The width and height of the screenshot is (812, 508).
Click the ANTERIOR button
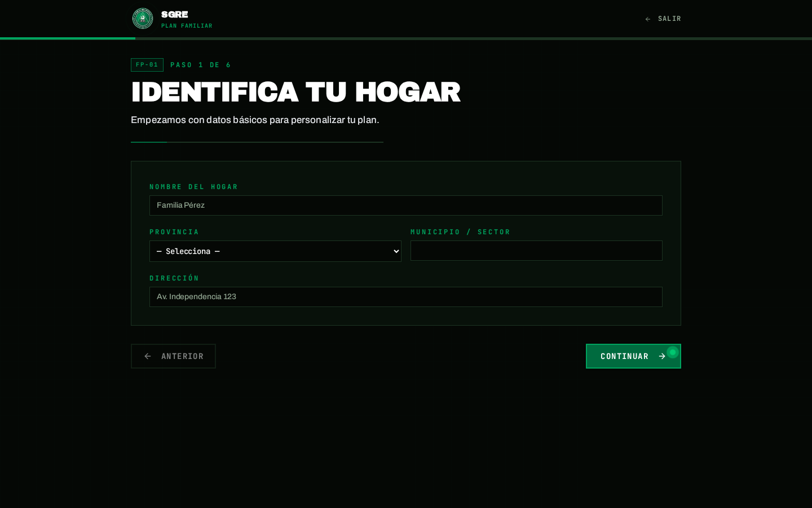click(x=173, y=356)
